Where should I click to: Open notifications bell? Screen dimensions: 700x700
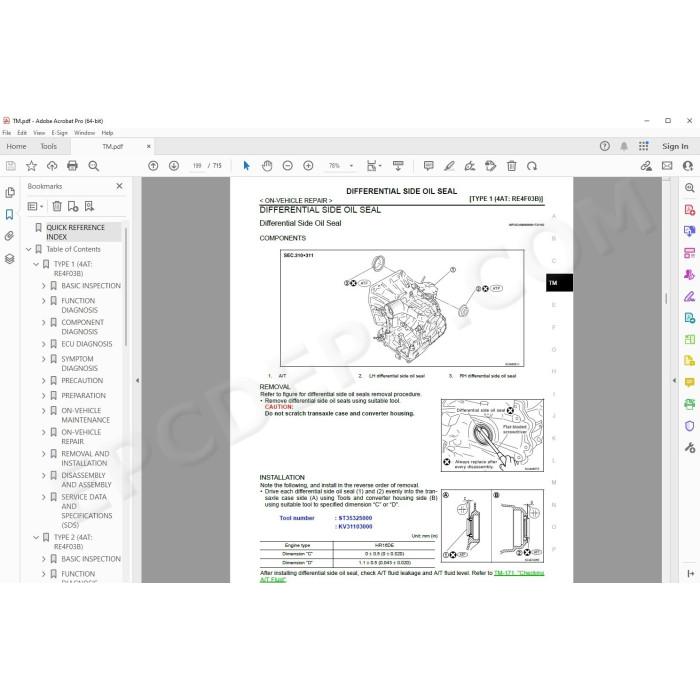click(x=624, y=146)
